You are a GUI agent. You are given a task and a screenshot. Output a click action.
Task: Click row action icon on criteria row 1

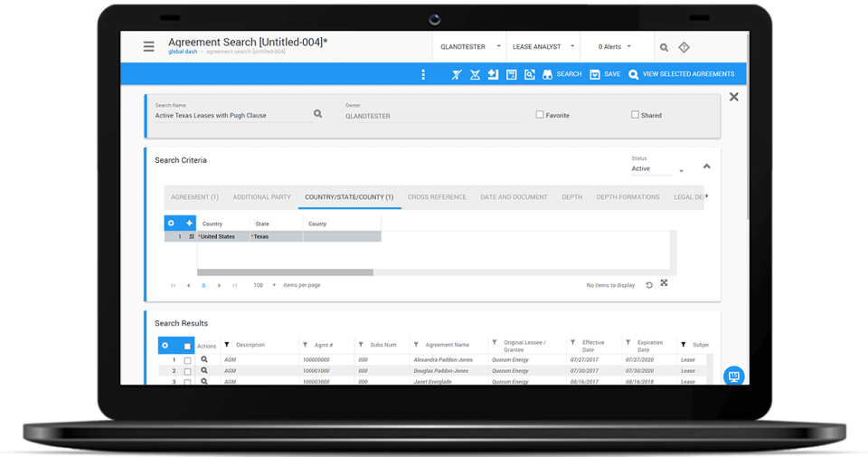pyautogui.click(x=191, y=236)
